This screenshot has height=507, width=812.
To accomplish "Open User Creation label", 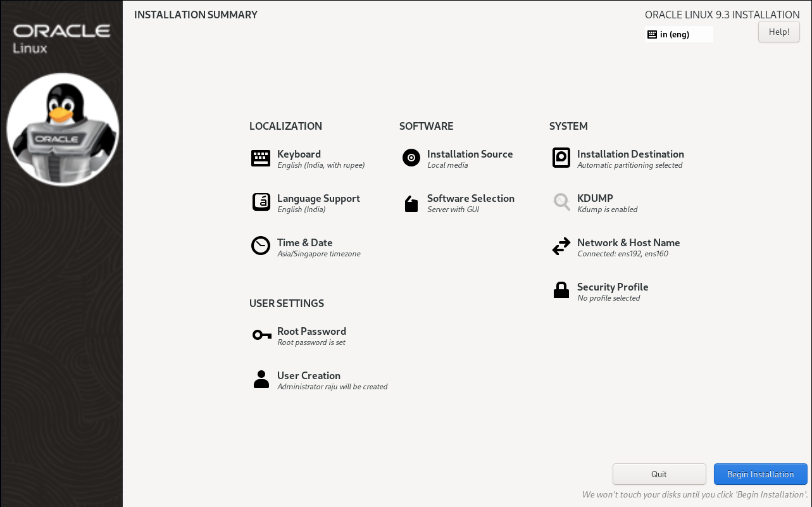I will point(308,375).
